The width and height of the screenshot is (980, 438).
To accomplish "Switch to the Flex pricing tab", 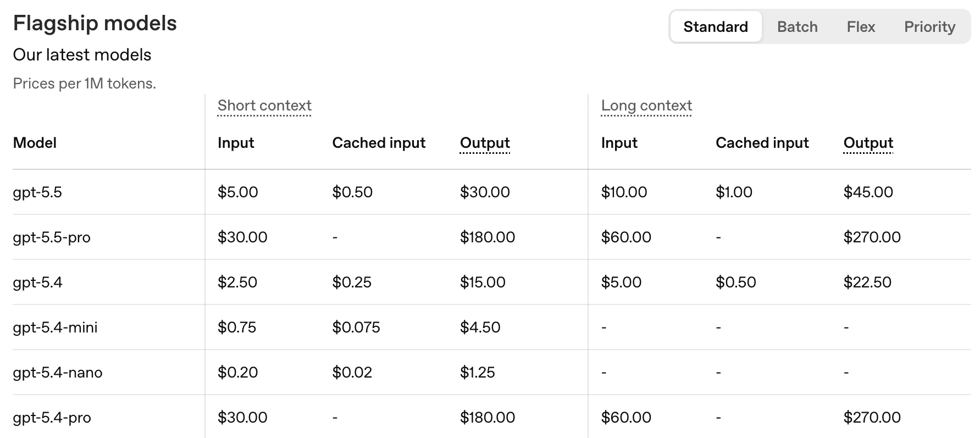I will [861, 26].
